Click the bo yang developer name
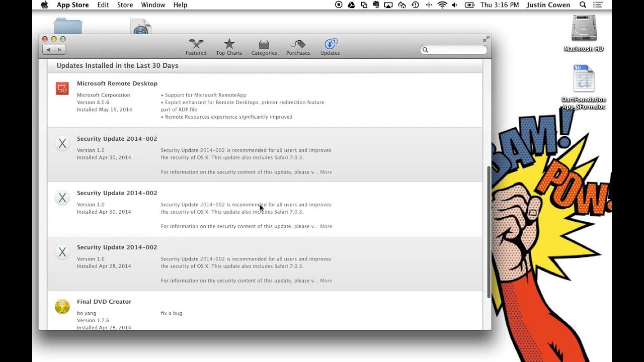Image resolution: width=644 pixels, height=362 pixels. click(x=86, y=313)
